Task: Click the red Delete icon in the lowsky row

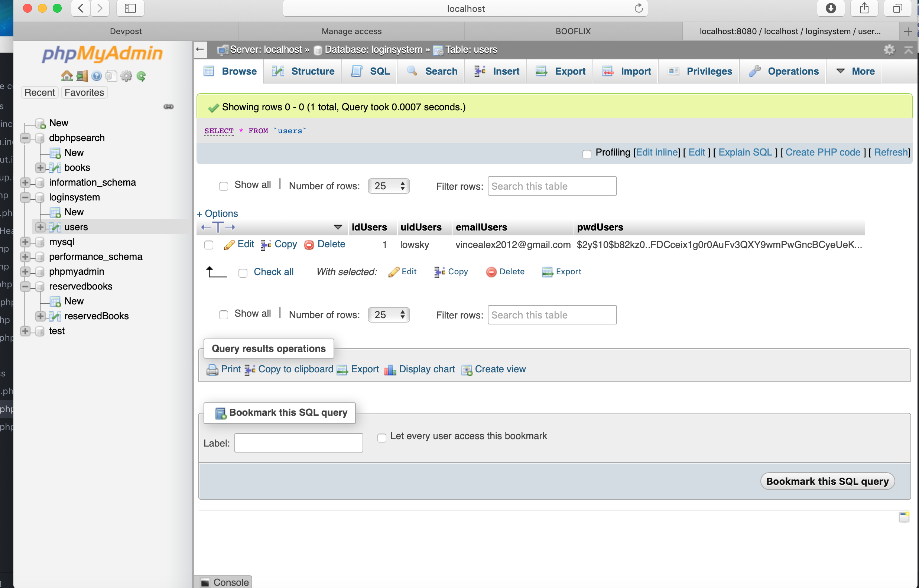Action: 309,245
